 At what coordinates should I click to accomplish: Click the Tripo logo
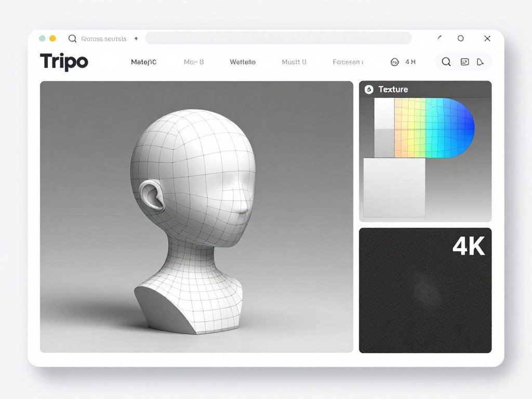(x=64, y=61)
